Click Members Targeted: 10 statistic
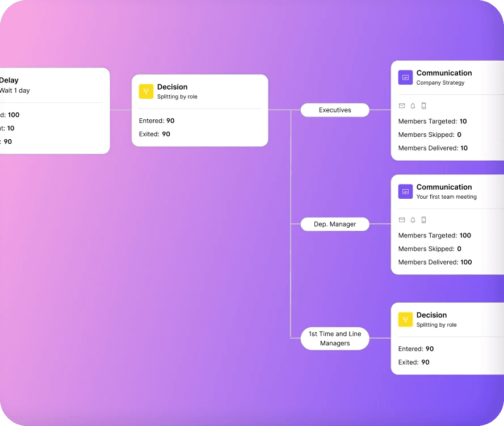 [432, 122]
